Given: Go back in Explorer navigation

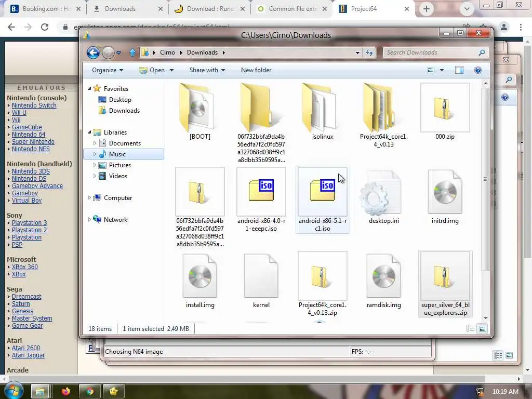Looking at the screenshot, I should (93, 52).
